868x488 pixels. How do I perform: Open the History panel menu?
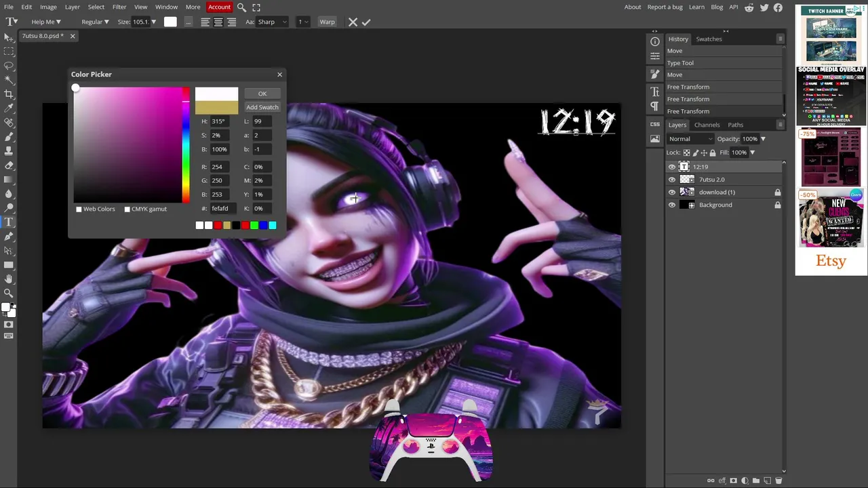point(781,39)
